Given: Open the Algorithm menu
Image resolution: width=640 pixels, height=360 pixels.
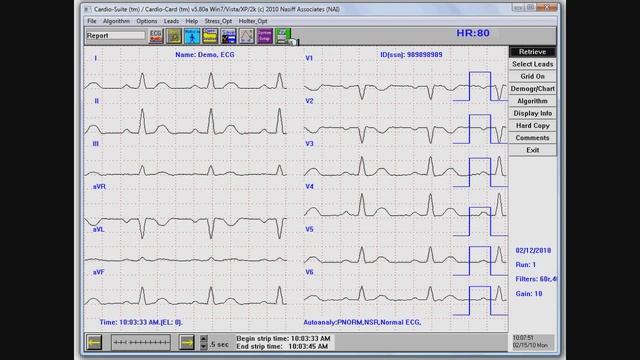Looking at the screenshot, I should click(116, 21).
